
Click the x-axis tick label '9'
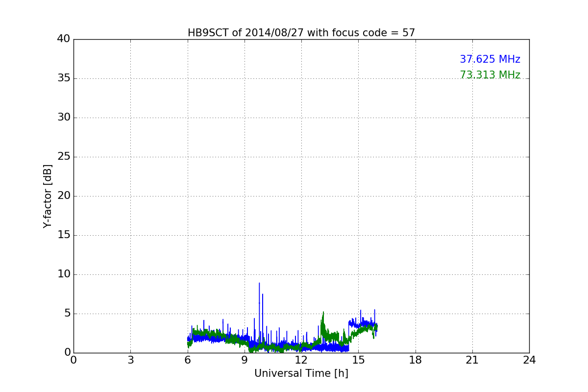click(245, 360)
